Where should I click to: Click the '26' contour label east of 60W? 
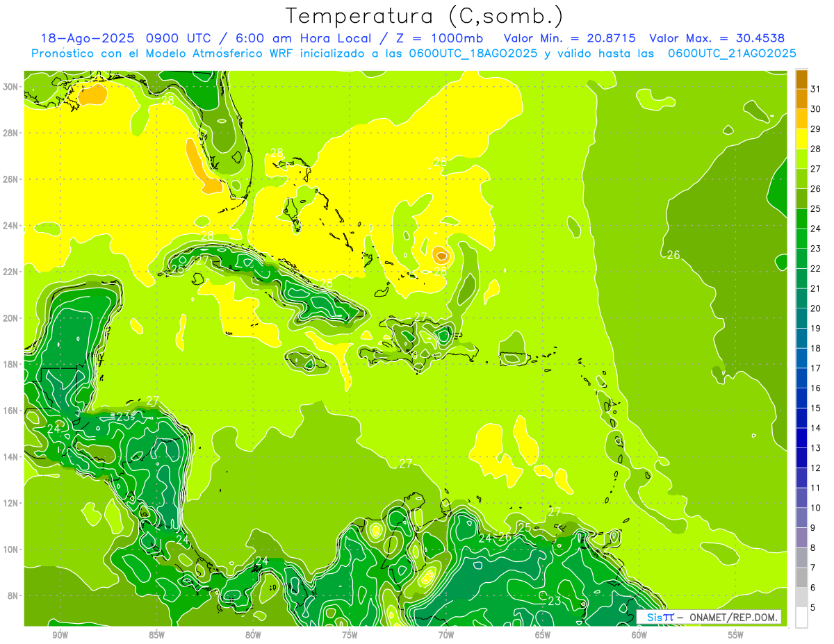[673, 255]
